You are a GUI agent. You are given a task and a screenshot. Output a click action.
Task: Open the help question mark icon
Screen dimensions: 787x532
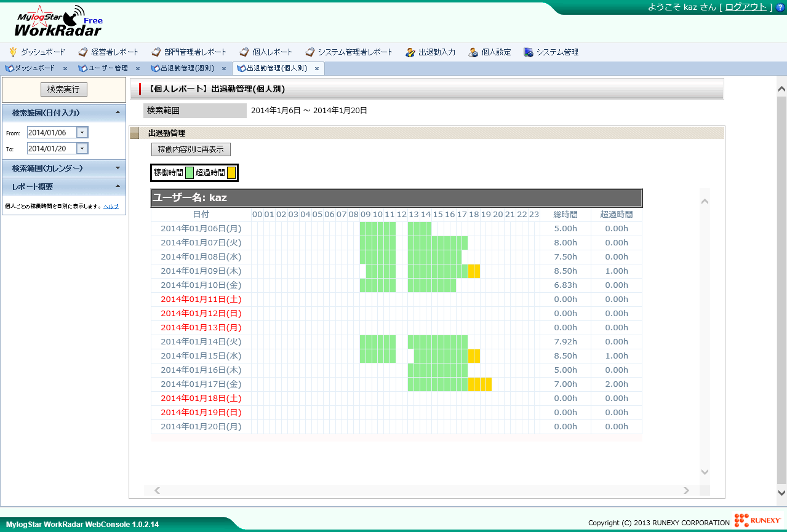(780, 7)
